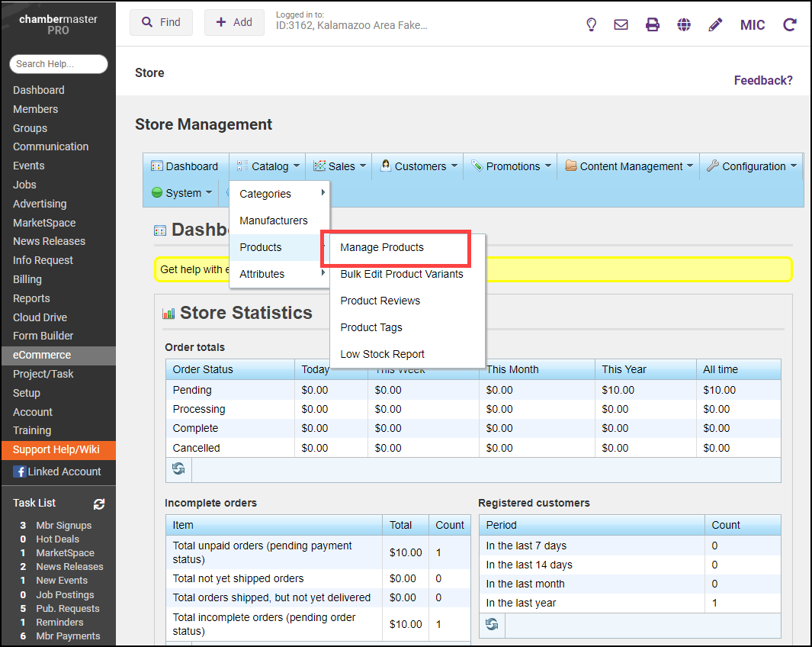The height and width of the screenshot is (647, 812).
Task: Select Manage Products from submenu
Action: click(x=382, y=247)
